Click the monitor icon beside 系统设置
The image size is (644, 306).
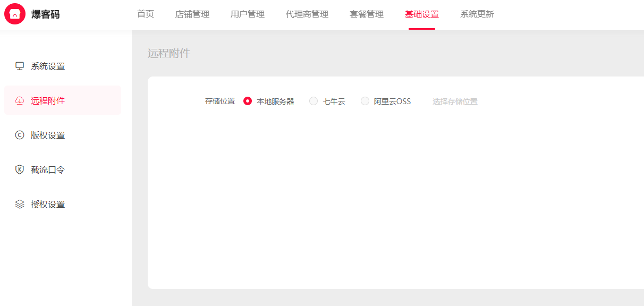coord(20,66)
